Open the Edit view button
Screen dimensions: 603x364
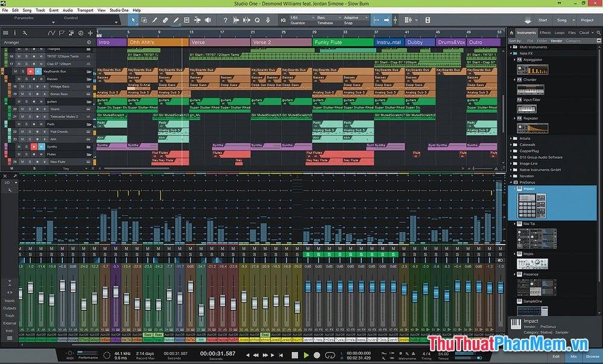[x=556, y=357]
